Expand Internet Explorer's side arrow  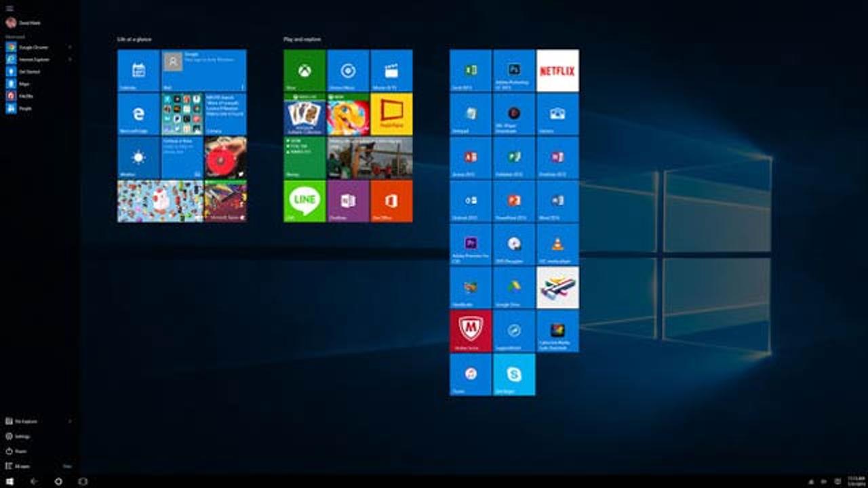point(70,60)
